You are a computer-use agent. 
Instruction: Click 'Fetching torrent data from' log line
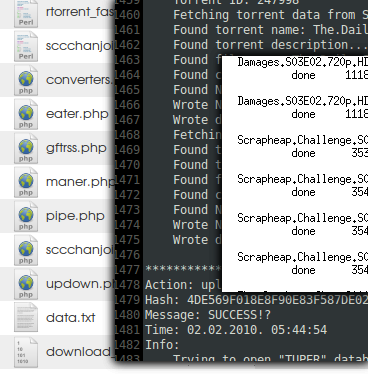tap(270, 15)
